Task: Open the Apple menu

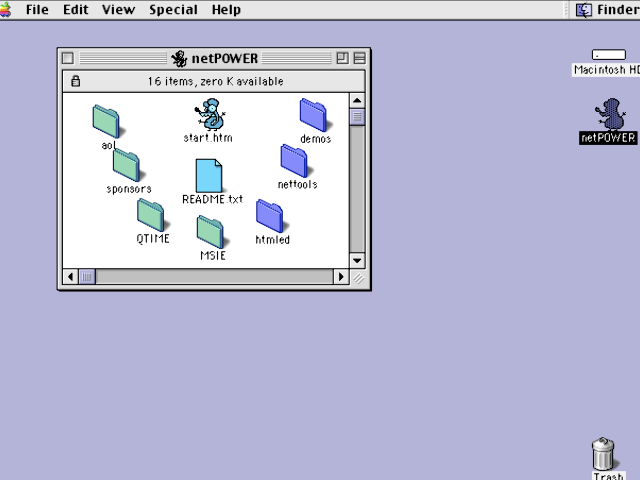Action: pyautogui.click(x=5, y=9)
